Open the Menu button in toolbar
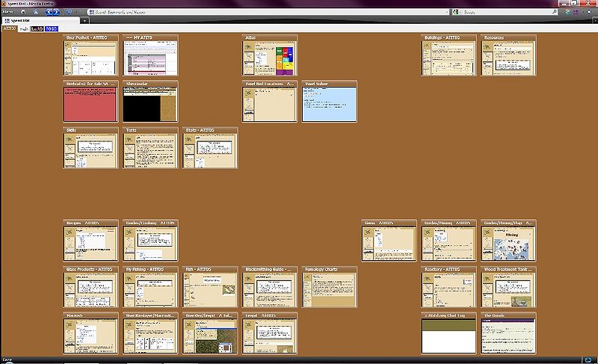The width and height of the screenshot is (598, 364). (8, 12)
